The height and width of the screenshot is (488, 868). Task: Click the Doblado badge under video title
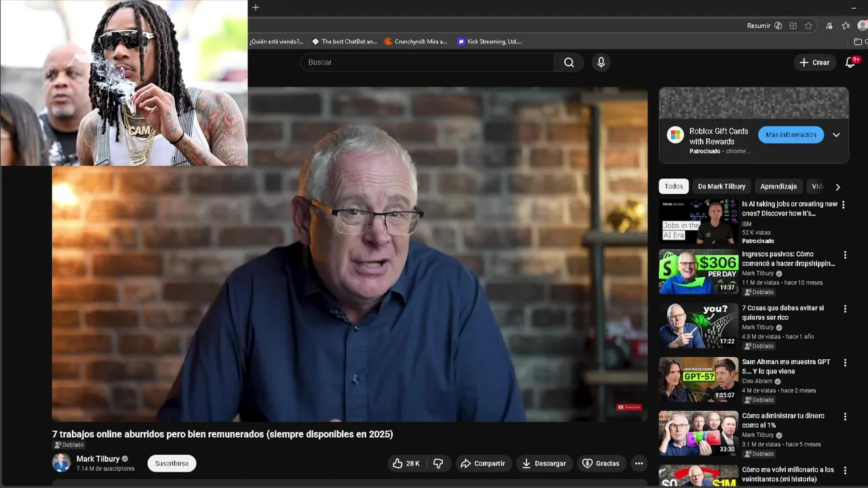pyautogui.click(x=68, y=445)
